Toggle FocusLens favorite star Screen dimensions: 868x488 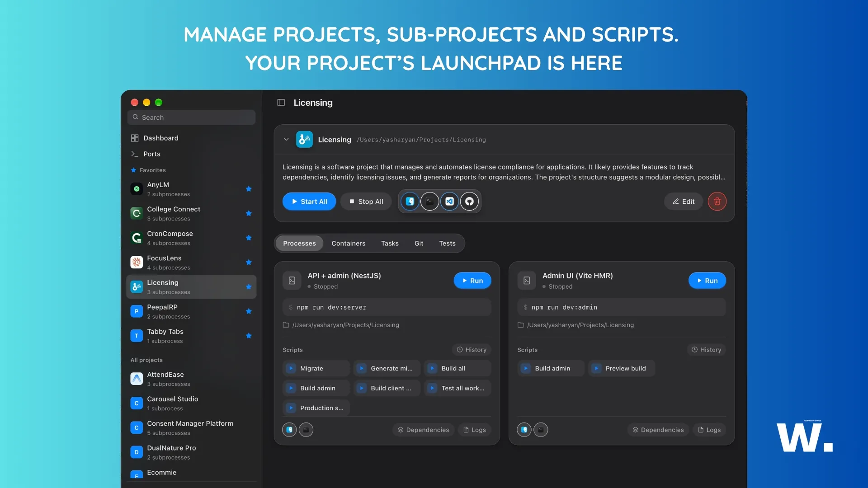click(x=249, y=262)
